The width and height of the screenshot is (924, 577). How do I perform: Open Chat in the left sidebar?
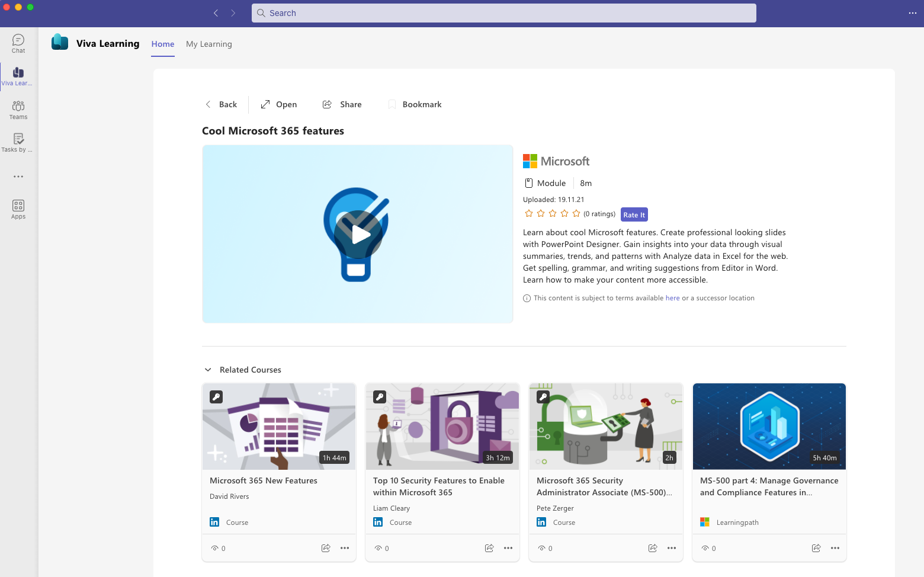[18, 43]
